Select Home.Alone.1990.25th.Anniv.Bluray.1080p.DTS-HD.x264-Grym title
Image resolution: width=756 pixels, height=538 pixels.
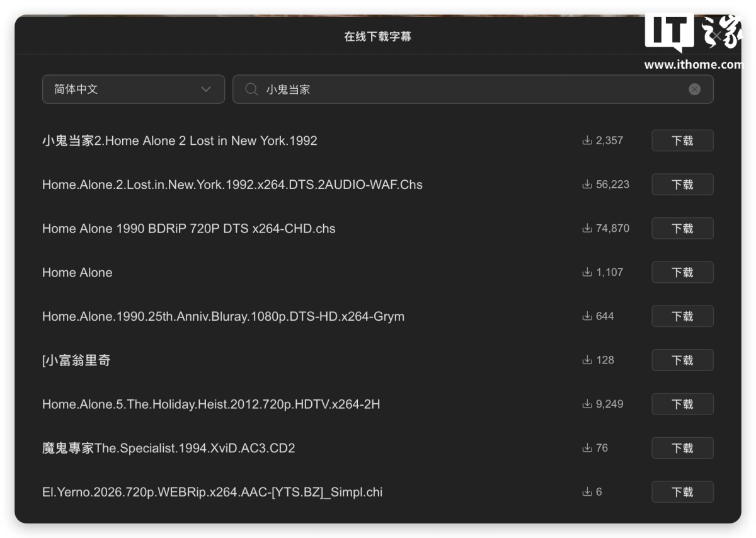tap(223, 316)
